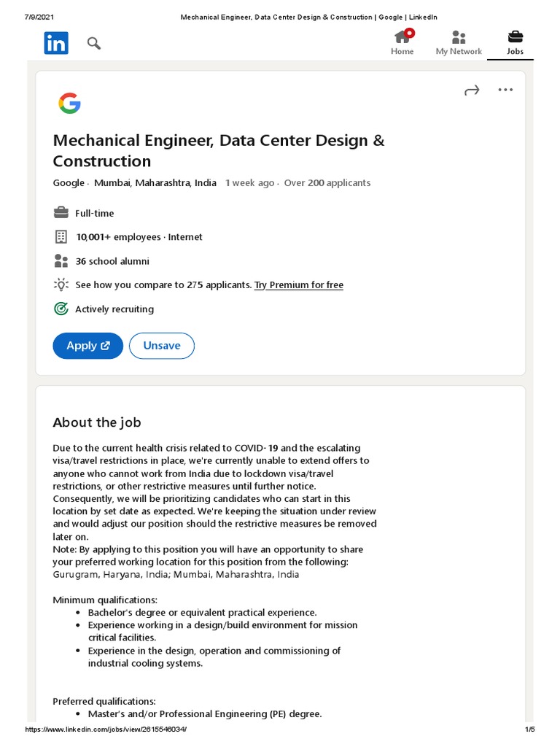Click the 36 school alumni text
The width and height of the screenshot is (560, 747).
tap(112, 261)
